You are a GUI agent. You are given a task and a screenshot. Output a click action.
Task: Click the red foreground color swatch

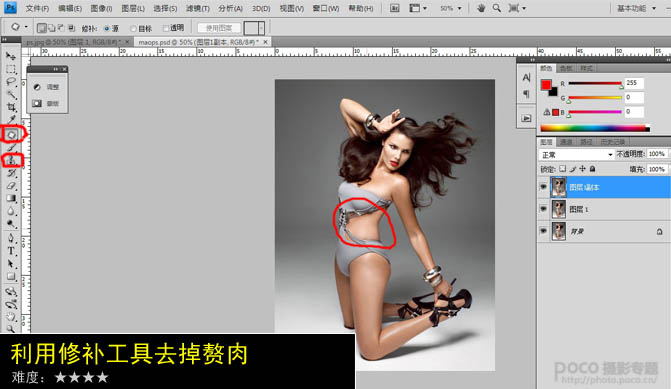pos(546,85)
